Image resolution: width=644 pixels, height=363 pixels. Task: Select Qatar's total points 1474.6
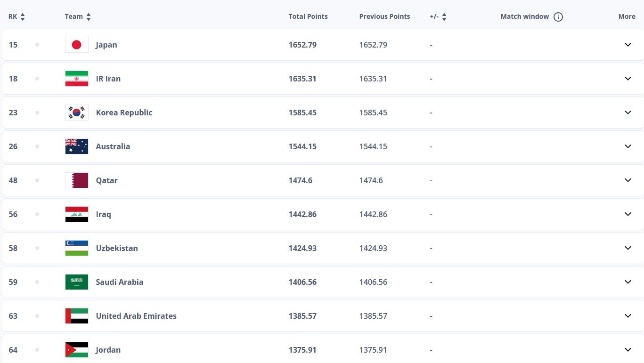point(301,180)
